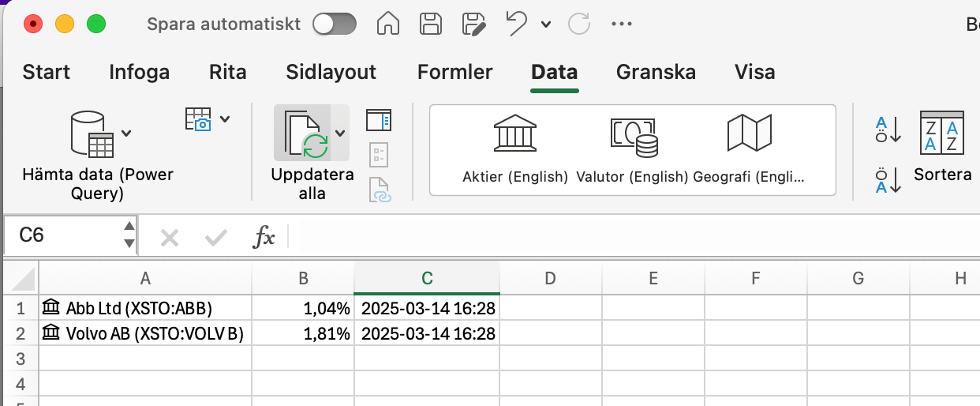Click the cancel X in the formula bar

[170, 237]
